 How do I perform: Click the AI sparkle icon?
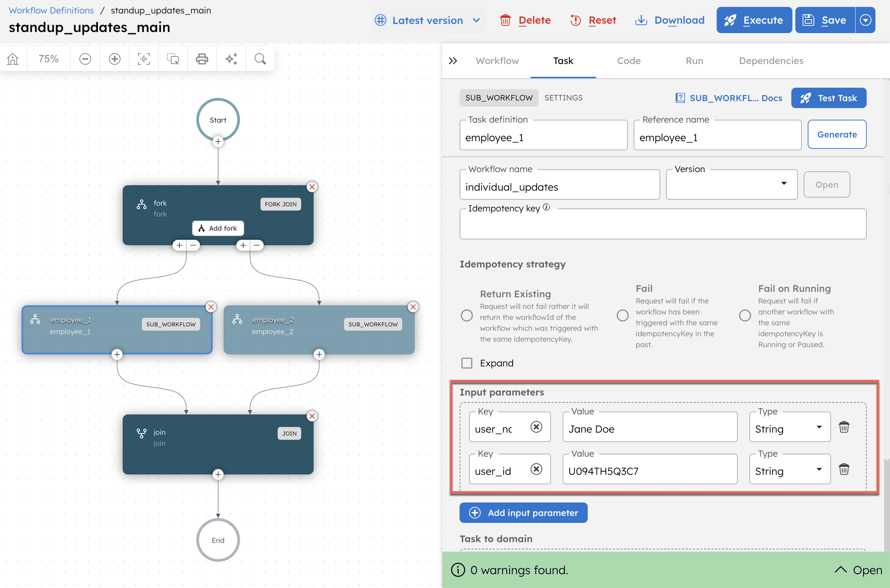231,59
